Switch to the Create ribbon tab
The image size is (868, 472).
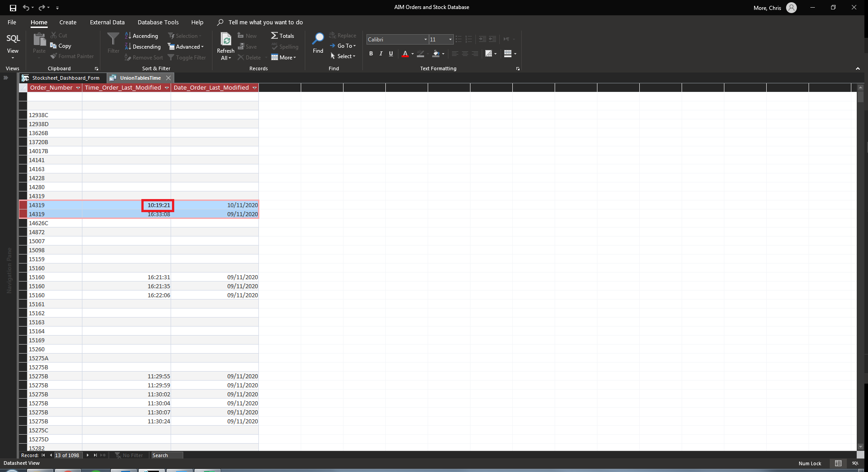pos(68,22)
